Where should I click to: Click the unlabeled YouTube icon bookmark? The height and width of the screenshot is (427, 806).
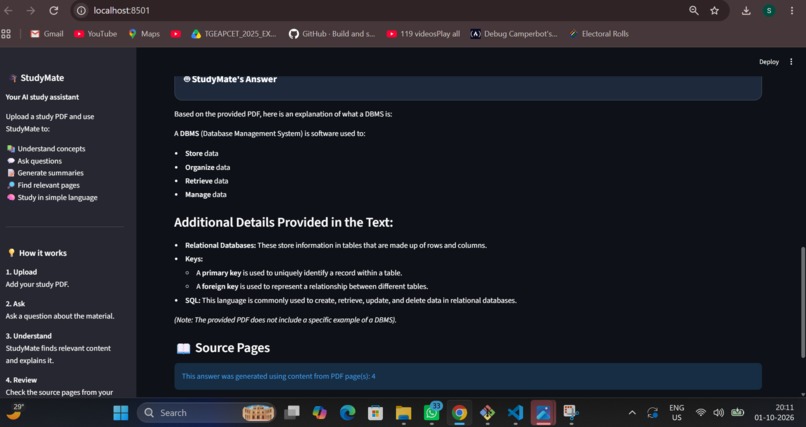pos(176,34)
